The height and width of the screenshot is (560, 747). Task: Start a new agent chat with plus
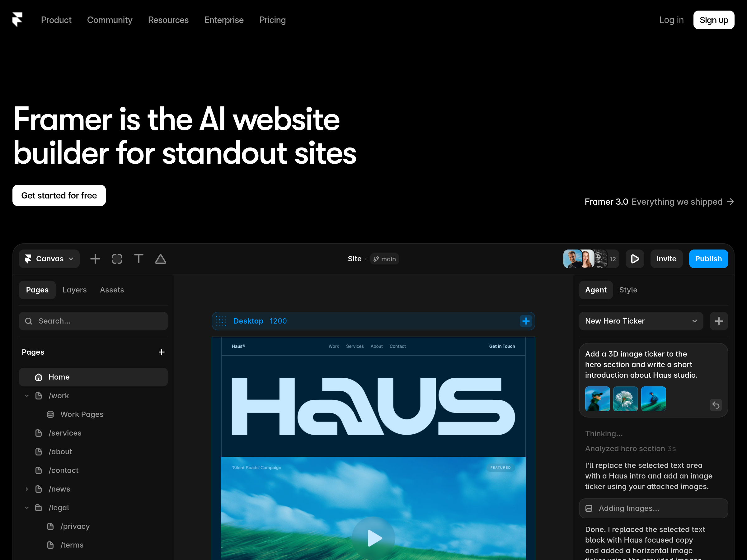(719, 321)
